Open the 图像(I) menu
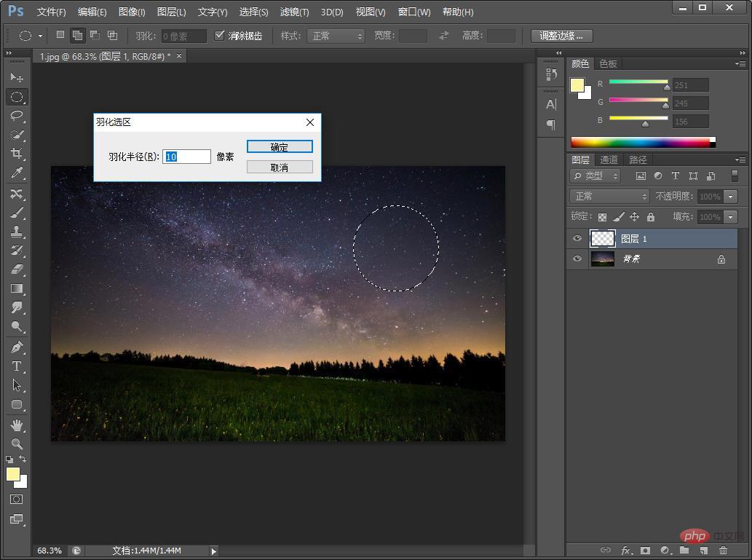 pos(132,12)
